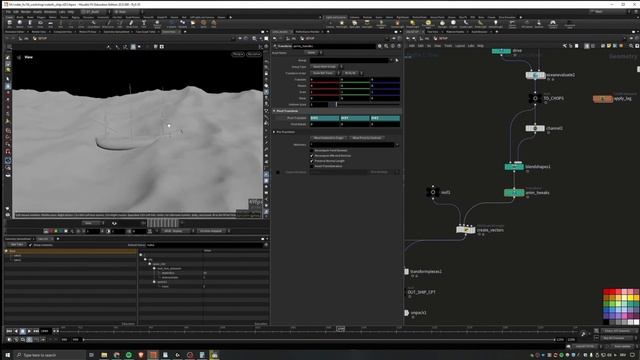The width and height of the screenshot is (640, 360).
Task: Open the Group Type dropdown
Action: 327,67
